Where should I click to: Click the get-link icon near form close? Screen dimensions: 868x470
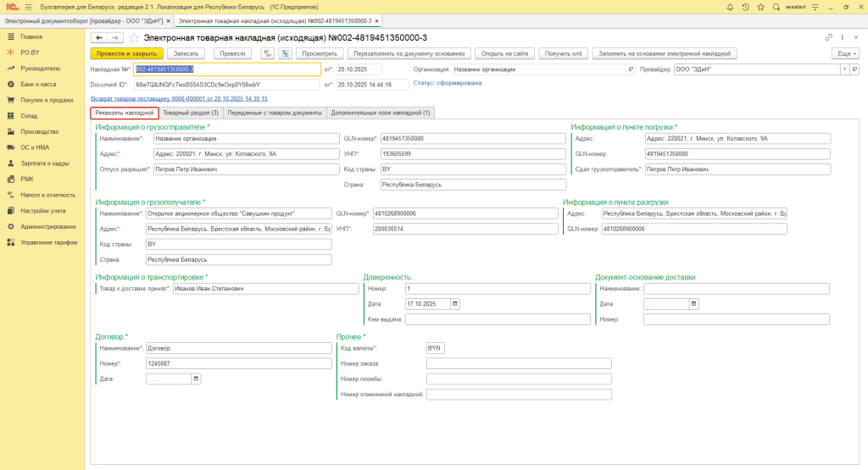coord(828,38)
